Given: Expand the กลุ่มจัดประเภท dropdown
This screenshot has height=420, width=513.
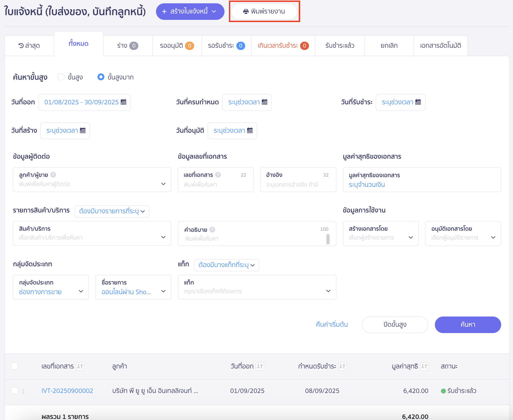Looking at the screenshot, I should coord(81,291).
